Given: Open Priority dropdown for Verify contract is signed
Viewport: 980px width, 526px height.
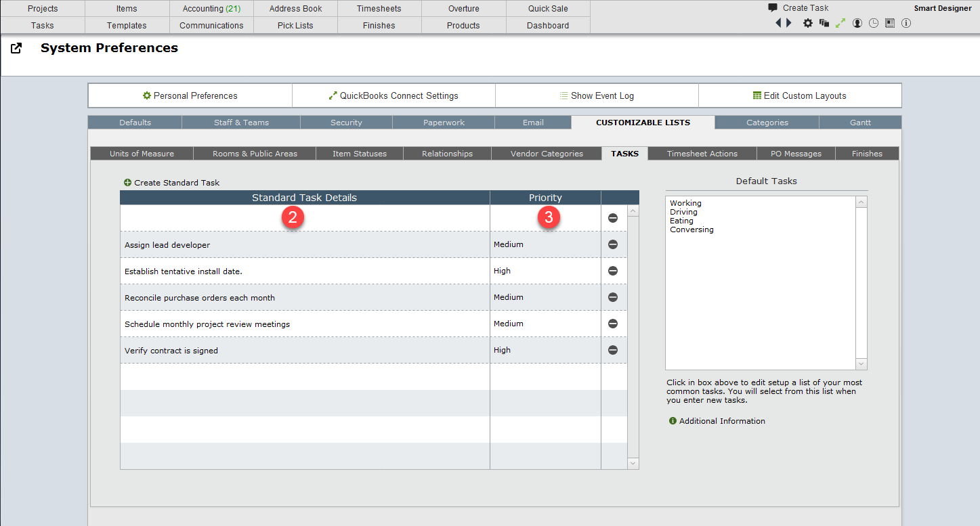Looking at the screenshot, I should (x=545, y=350).
